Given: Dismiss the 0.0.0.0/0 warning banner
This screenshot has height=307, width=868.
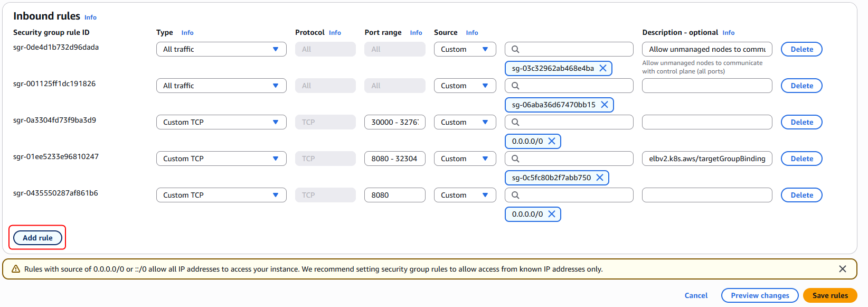Looking at the screenshot, I should coord(842,269).
